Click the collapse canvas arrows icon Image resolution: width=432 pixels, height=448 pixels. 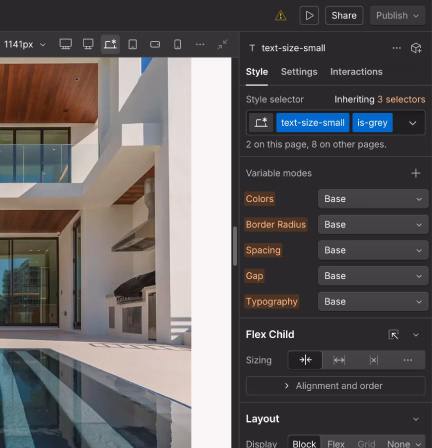pyautogui.click(x=222, y=44)
